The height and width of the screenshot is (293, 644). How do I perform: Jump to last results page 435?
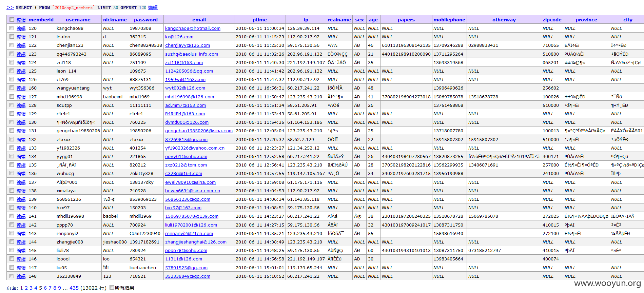(74, 288)
